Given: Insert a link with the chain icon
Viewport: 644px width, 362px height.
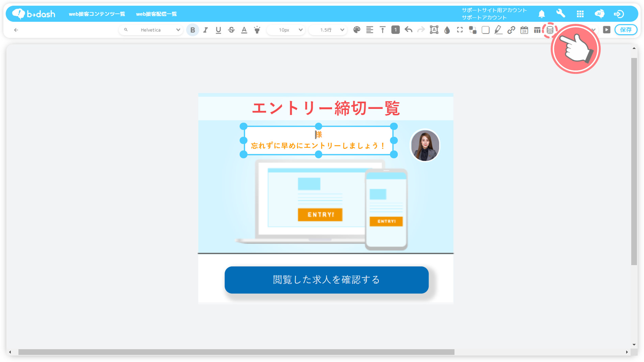Looking at the screenshot, I should point(511,30).
